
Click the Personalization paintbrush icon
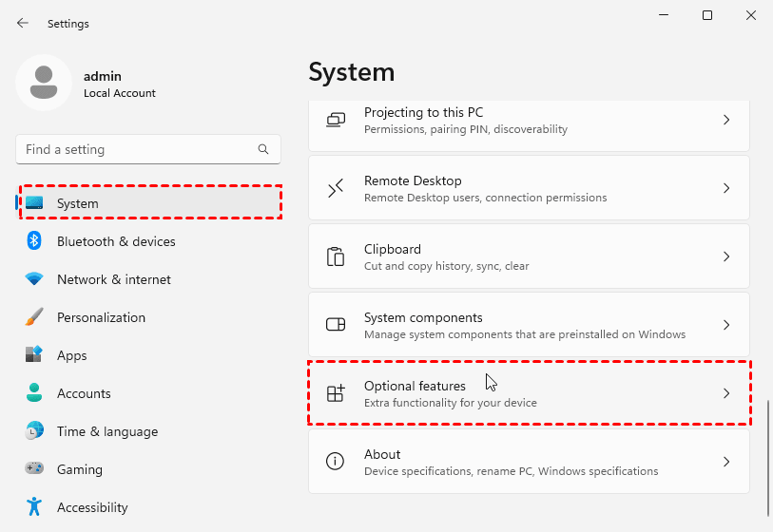pos(34,317)
